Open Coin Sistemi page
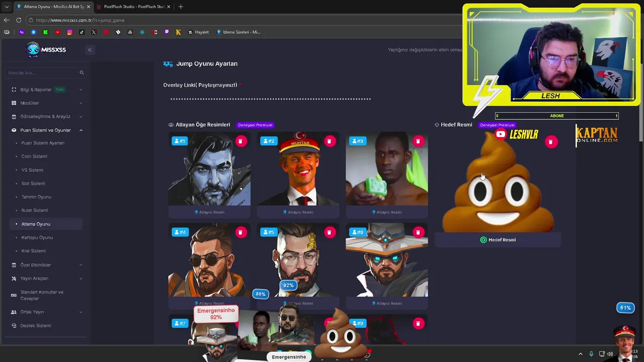This screenshot has height=362, width=644. click(34, 156)
